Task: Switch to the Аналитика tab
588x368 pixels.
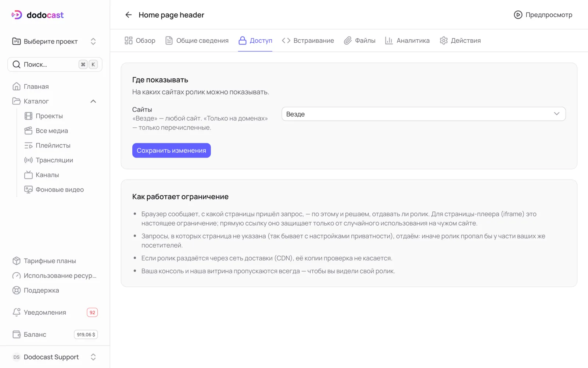Action: 407,40
